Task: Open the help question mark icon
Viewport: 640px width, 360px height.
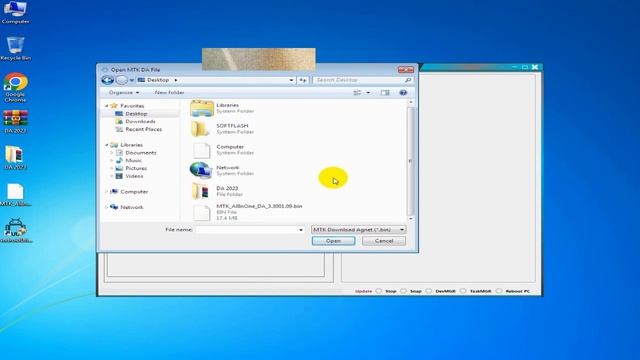Action: tap(403, 93)
